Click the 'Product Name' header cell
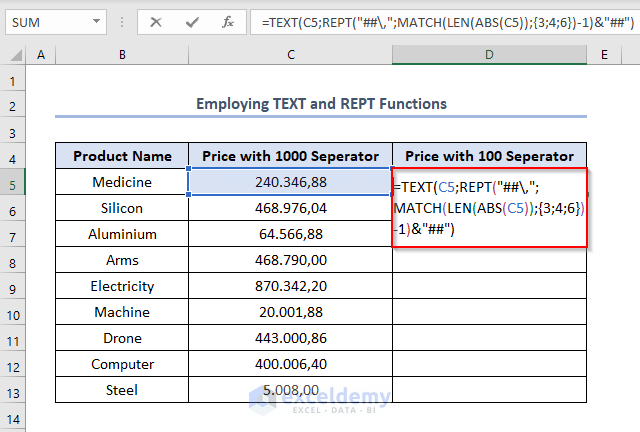The image size is (640, 432). click(122, 156)
